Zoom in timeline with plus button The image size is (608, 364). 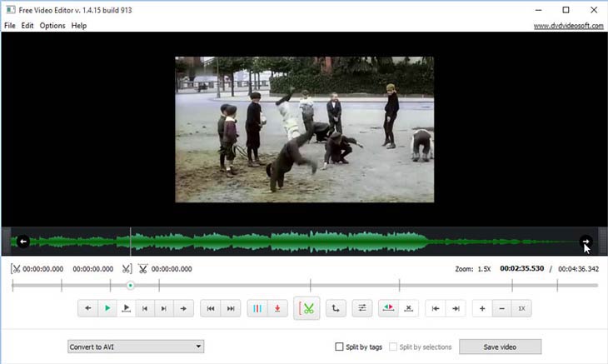[x=482, y=308]
